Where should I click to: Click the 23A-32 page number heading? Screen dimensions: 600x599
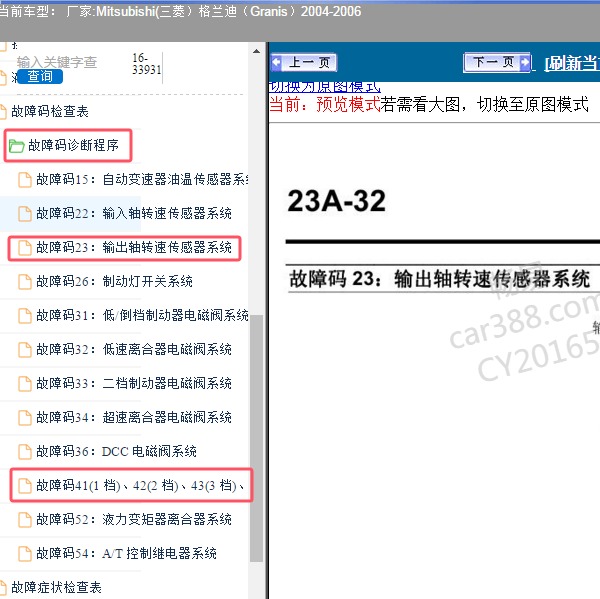(336, 201)
